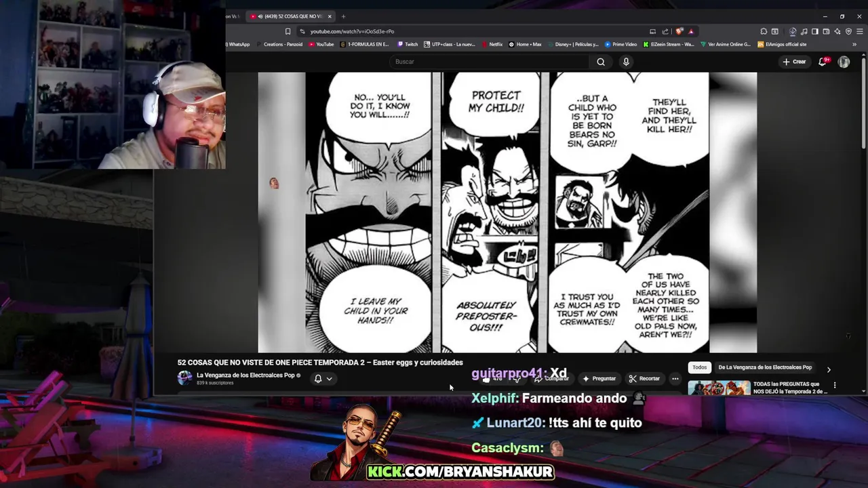Open the WhatsApp bookmark
The image size is (868, 488).
point(238,44)
